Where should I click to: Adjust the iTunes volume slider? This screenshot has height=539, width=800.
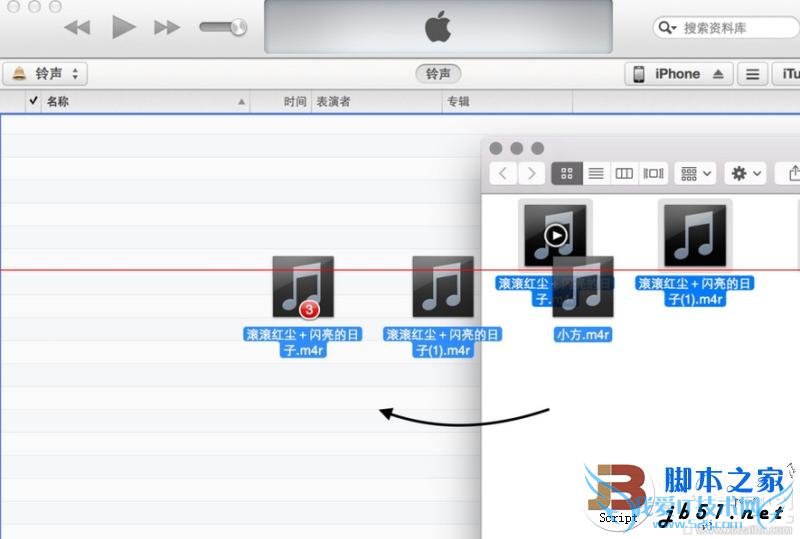point(223,27)
